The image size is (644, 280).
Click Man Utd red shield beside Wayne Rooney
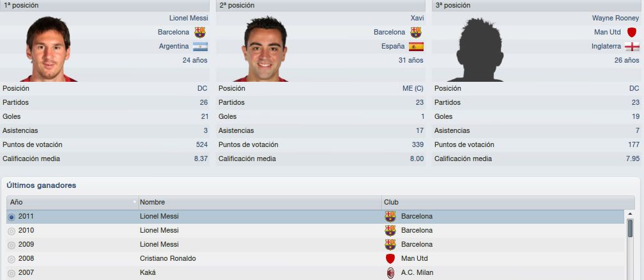(x=631, y=32)
